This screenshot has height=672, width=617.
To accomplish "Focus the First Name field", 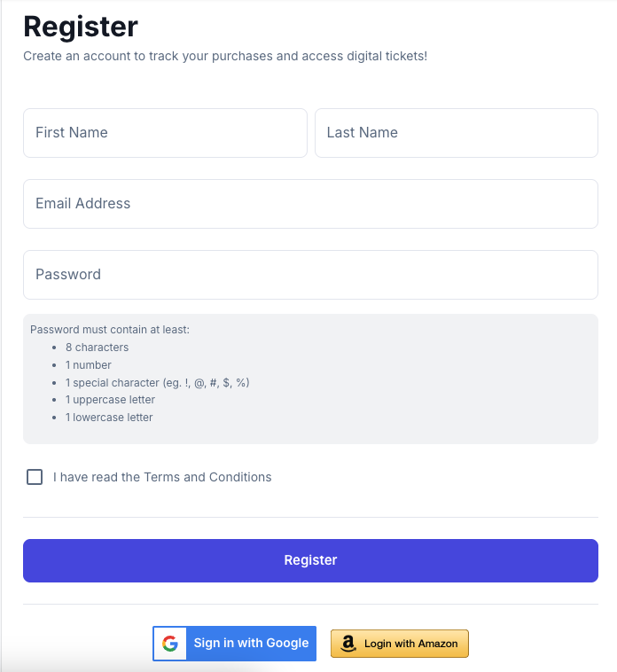I will tap(165, 133).
